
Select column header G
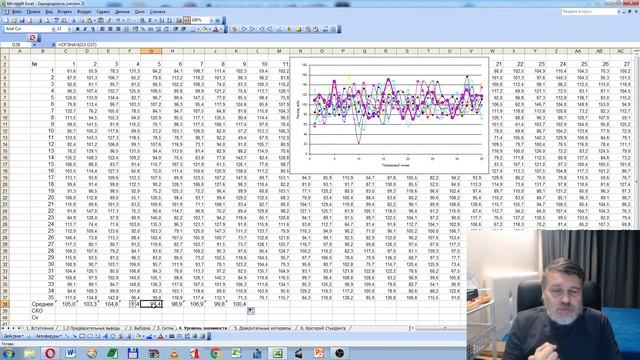tap(151, 51)
